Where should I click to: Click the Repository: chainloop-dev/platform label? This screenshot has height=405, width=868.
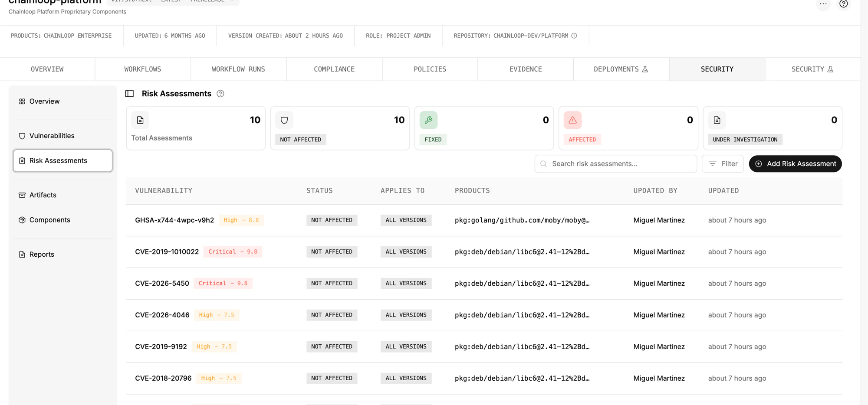pos(511,36)
